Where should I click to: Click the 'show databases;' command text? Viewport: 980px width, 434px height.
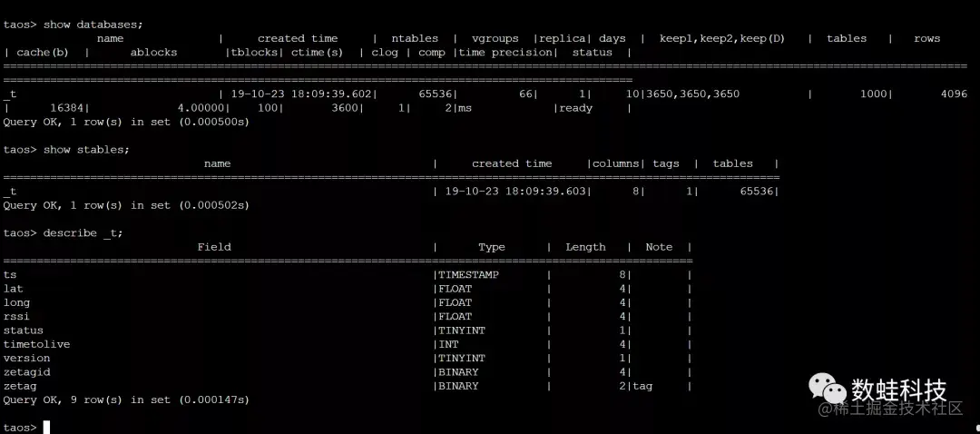tap(93, 25)
